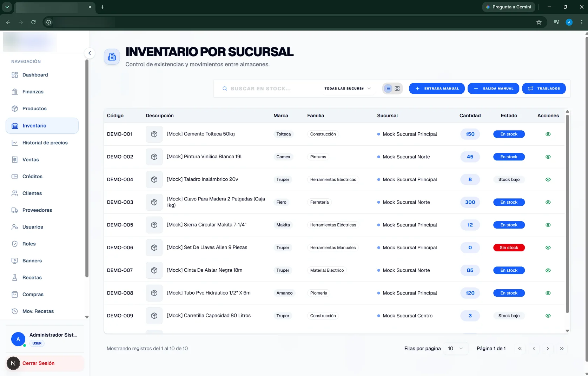Click the Entrada Manual button

(x=437, y=88)
